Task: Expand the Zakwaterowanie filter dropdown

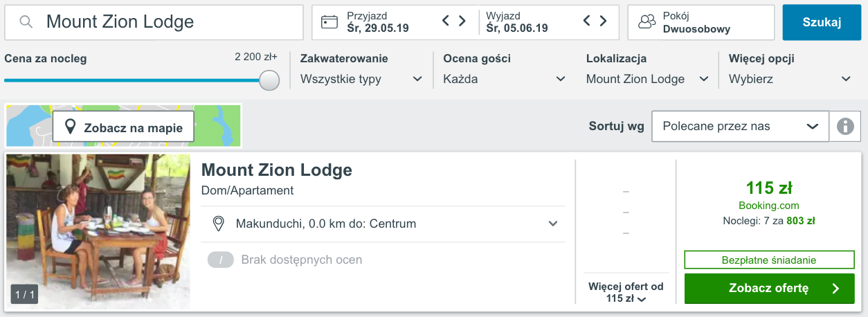Action: pyautogui.click(x=361, y=79)
